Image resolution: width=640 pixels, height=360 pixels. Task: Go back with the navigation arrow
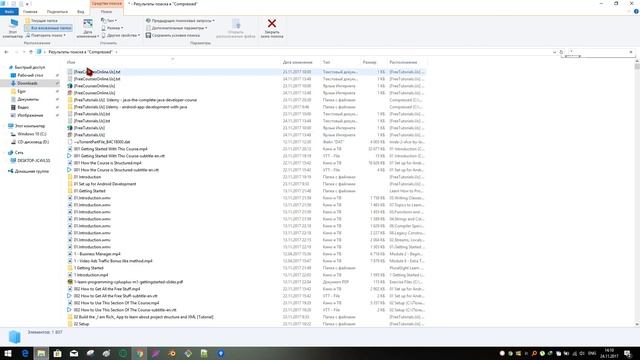(x=6, y=52)
